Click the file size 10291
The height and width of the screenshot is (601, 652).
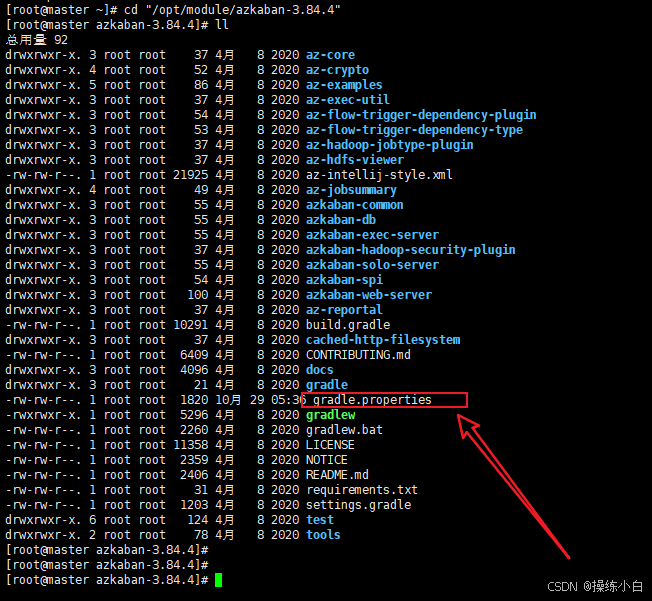pyautogui.click(x=190, y=325)
